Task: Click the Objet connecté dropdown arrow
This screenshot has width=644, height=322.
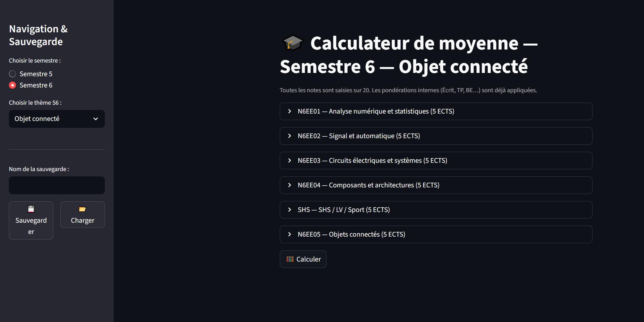Action: 95,119
